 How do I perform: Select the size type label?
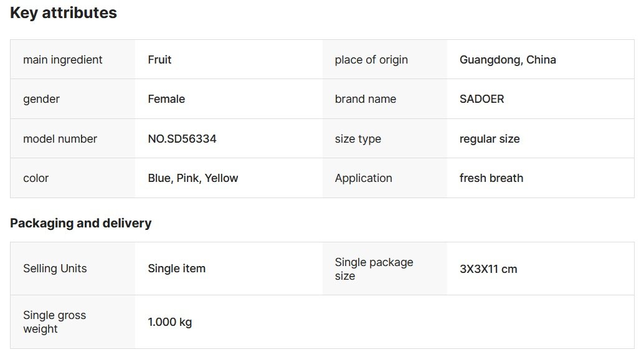click(358, 139)
